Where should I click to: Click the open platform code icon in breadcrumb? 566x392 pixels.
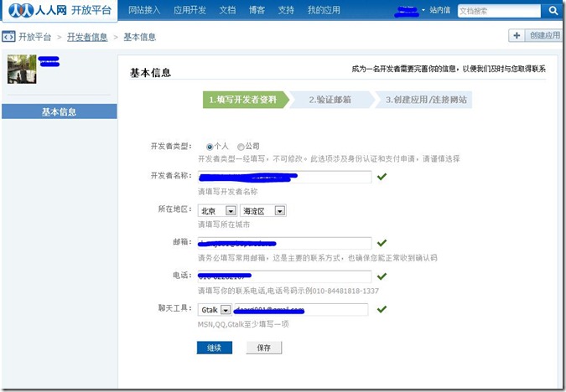coord(8,36)
